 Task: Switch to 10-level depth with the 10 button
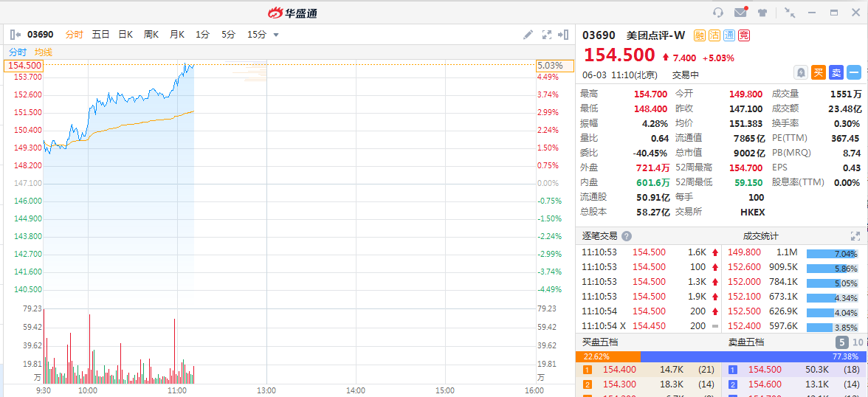pyautogui.click(x=857, y=342)
